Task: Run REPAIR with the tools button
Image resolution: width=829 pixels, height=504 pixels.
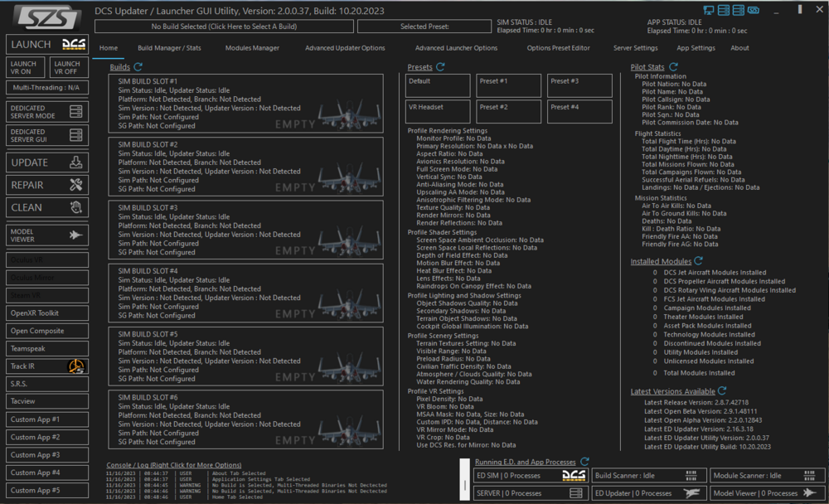Action: tap(47, 185)
